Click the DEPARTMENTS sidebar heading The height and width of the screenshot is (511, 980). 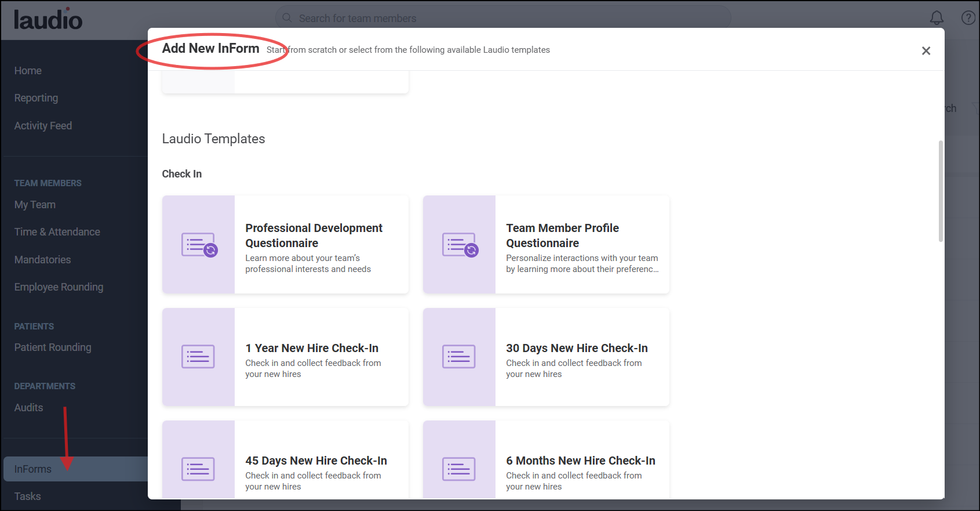[x=45, y=386]
